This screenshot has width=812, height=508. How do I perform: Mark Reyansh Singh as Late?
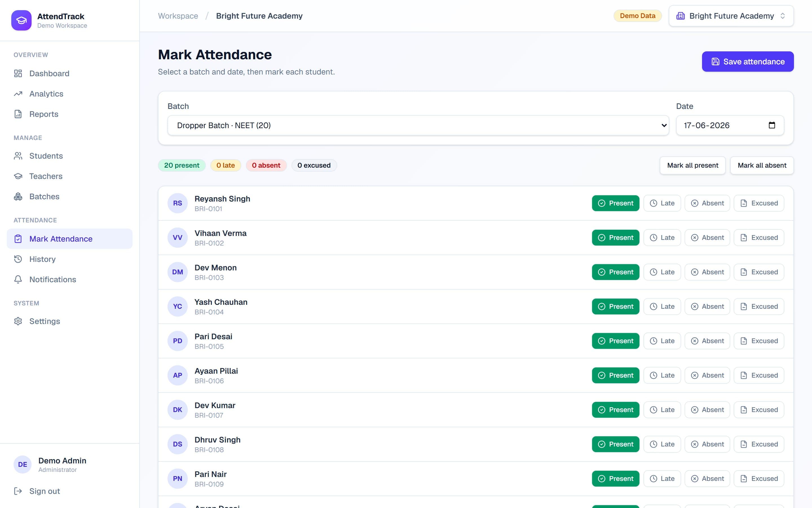662,203
